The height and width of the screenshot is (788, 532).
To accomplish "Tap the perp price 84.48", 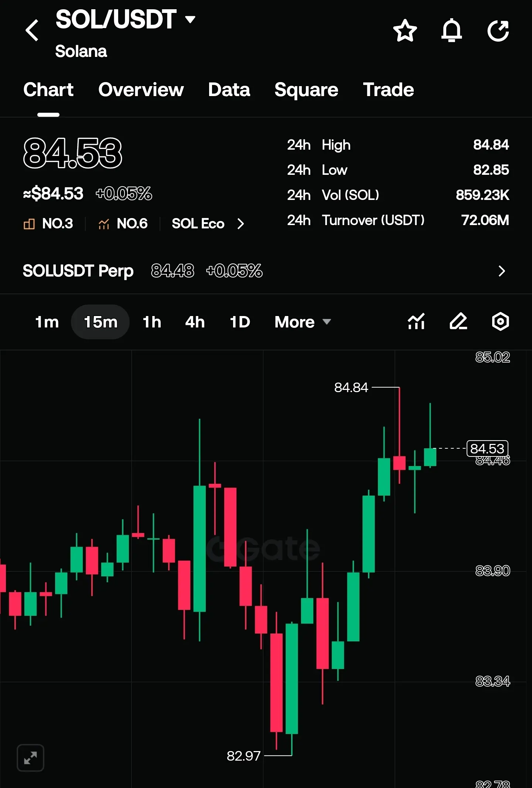I will click(173, 271).
